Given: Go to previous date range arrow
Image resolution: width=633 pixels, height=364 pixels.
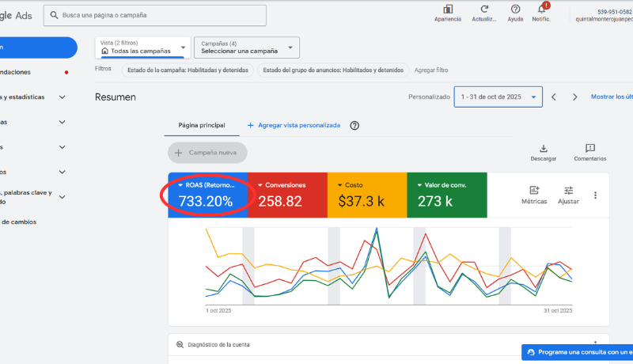Looking at the screenshot, I should (554, 97).
